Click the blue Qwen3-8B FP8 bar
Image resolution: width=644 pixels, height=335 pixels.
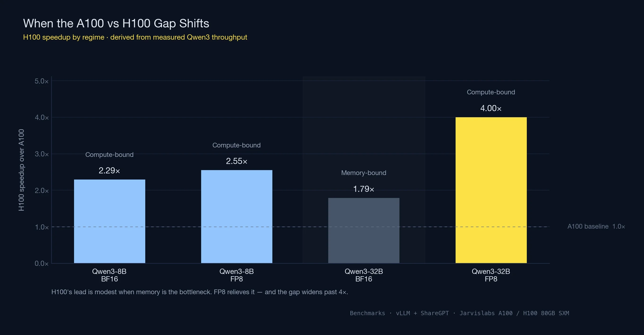[237, 216]
